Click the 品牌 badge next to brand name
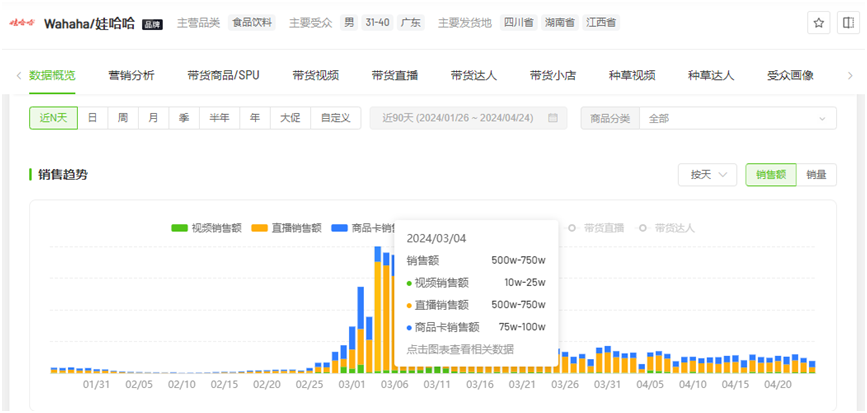 tap(152, 24)
